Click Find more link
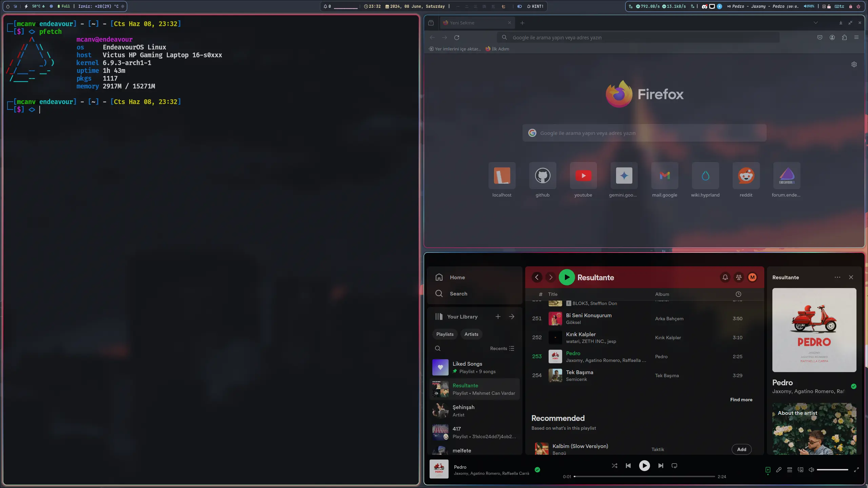 (741, 400)
